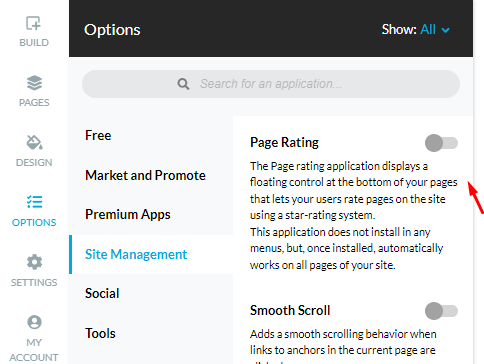484x364 pixels.
Task: Open the Show: All filter dropdown
Action: click(x=416, y=30)
